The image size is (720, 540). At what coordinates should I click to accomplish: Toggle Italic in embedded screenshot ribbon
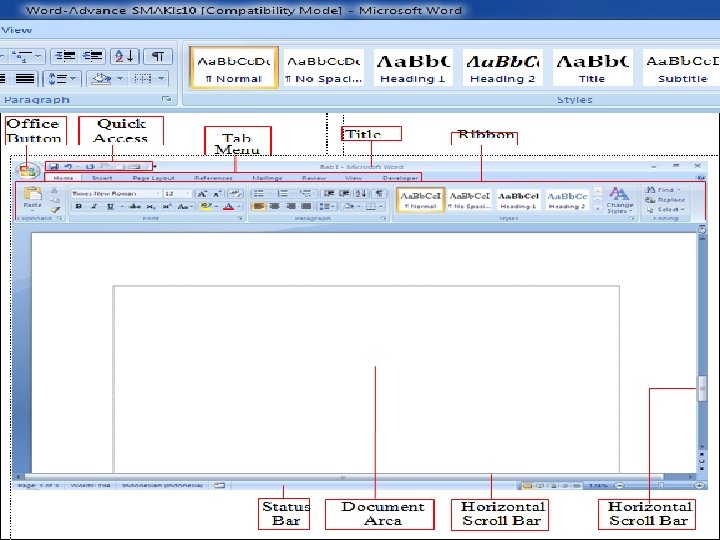94,207
